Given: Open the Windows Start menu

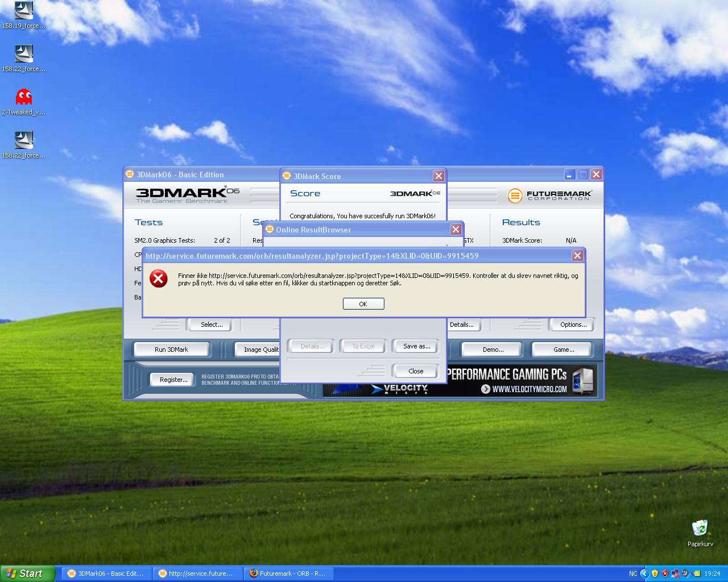Looking at the screenshot, I should 27,573.
